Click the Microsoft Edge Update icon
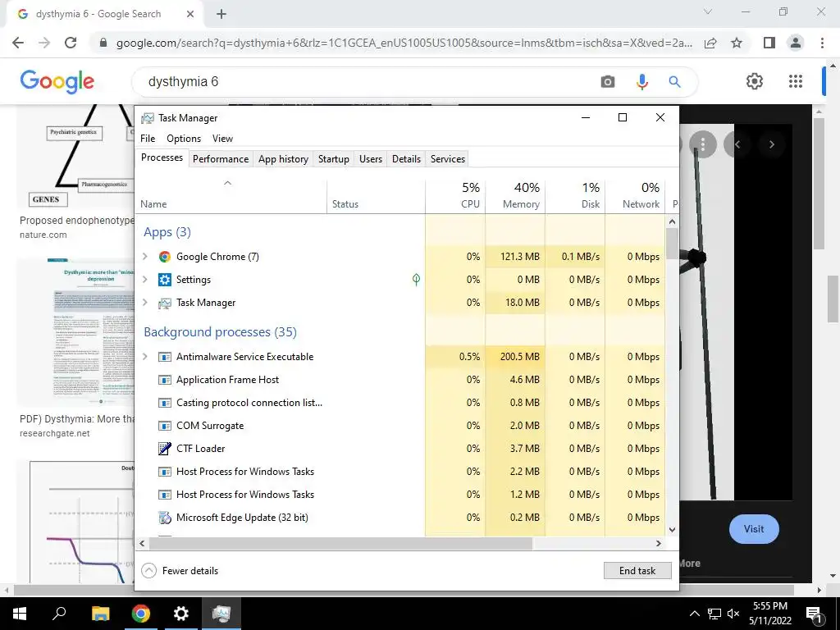The height and width of the screenshot is (630, 840). click(x=164, y=518)
